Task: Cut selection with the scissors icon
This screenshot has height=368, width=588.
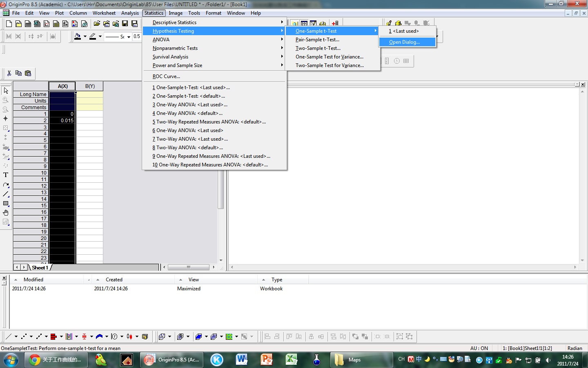Action: coord(9,73)
